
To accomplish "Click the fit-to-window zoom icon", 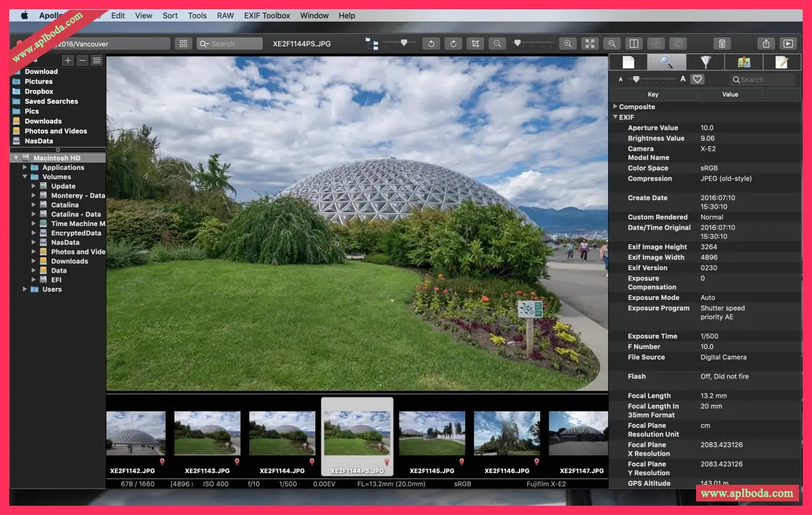I will click(x=590, y=44).
